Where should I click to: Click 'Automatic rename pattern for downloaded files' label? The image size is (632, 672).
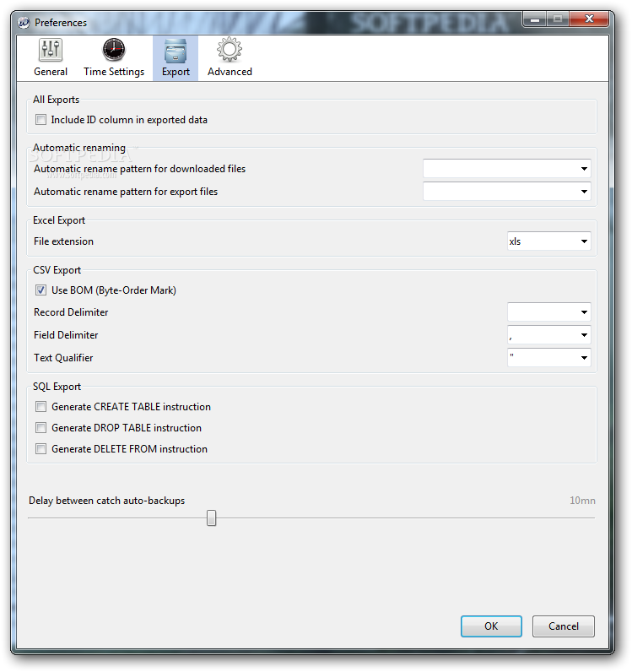pyautogui.click(x=139, y=169)
